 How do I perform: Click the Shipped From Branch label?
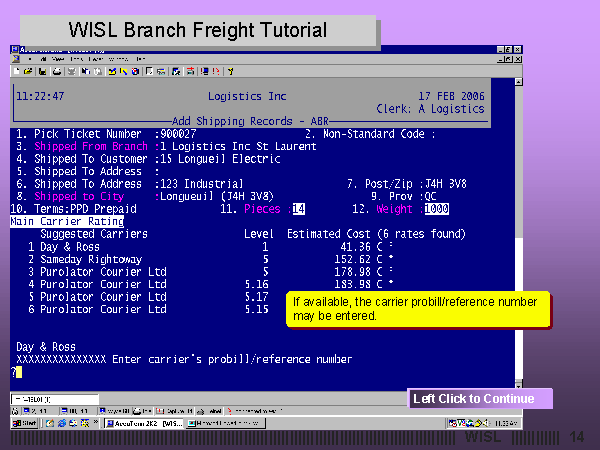[91, 147]
